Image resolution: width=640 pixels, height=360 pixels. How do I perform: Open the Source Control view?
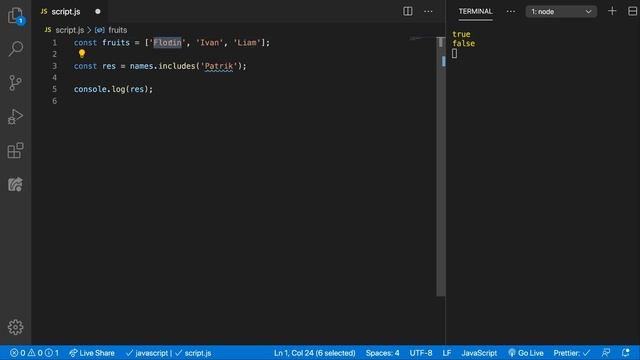[x=16, y=83]
